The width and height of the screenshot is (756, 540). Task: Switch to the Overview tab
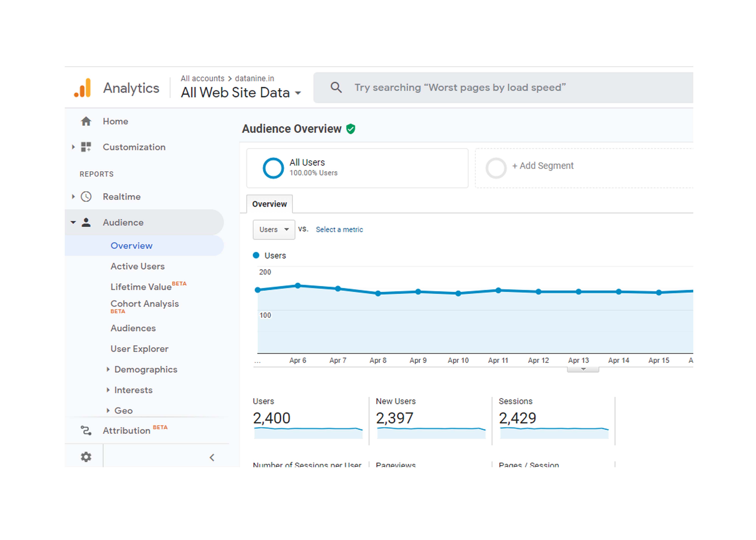pos(269,203)
